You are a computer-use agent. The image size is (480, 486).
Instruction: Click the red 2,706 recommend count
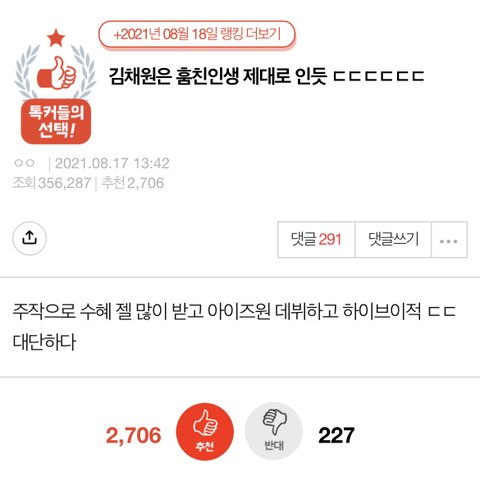click(x=134, y=435)
